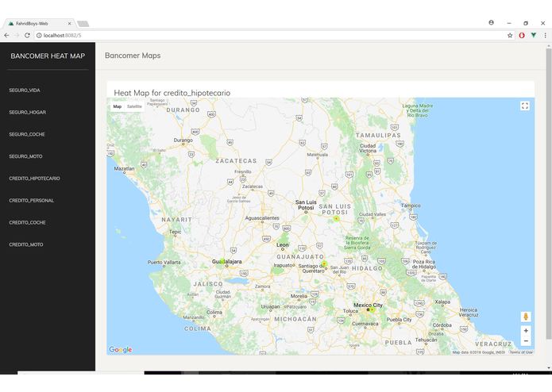Click the green extension icon in toolbar
This screenshot has height=392, width=552.
(534, 35)
